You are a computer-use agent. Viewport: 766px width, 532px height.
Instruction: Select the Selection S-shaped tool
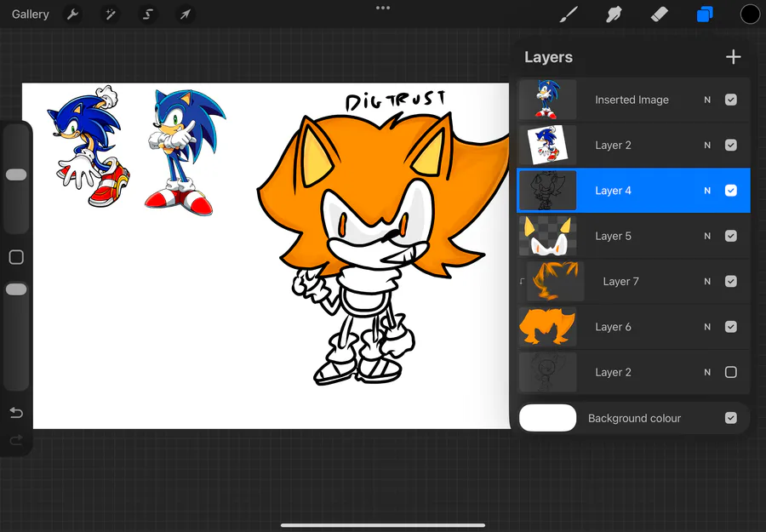point(147,14)
